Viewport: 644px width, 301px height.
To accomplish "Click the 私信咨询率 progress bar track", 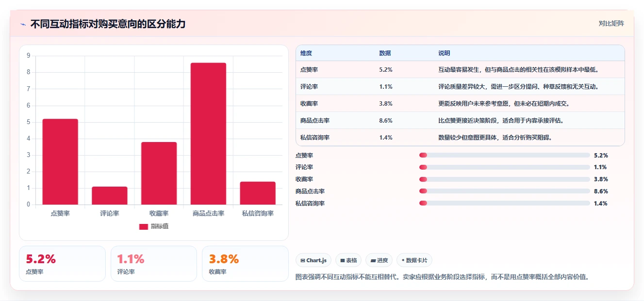I will pos(505,204).
